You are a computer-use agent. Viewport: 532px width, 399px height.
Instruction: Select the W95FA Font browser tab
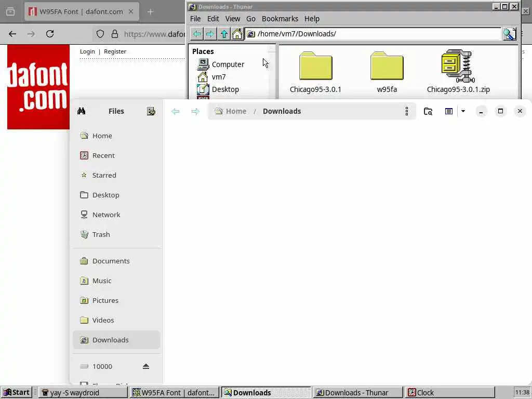82,11
